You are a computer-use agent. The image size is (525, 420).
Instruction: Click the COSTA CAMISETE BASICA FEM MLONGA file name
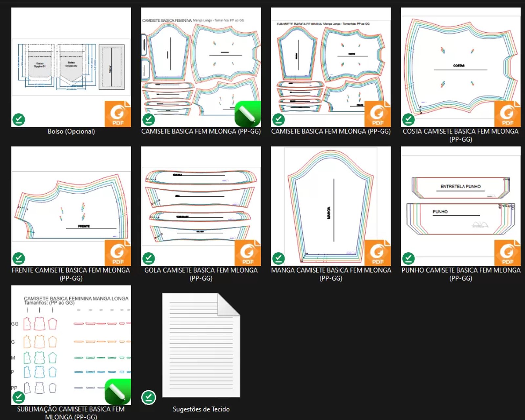[x=461, y=135]
